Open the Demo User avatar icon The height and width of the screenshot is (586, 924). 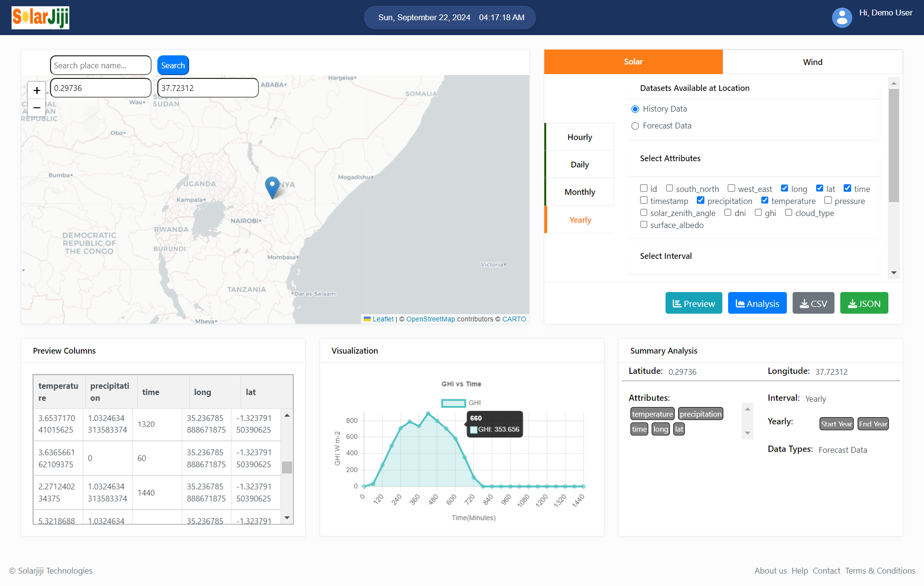click(x=842, y=18)
